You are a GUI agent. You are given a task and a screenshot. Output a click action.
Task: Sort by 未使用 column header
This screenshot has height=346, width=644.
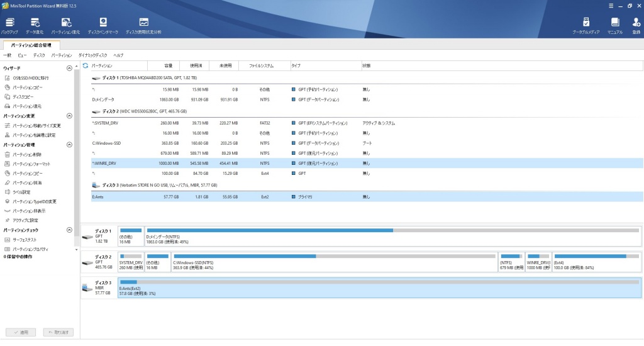pyautogui.click(x=224, y=66)
